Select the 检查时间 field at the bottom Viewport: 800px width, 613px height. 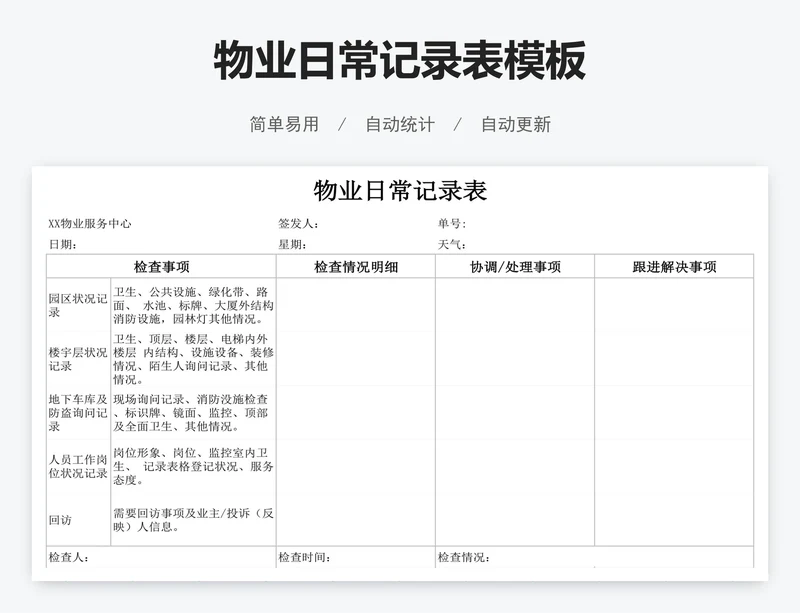(x=305, y=557)
